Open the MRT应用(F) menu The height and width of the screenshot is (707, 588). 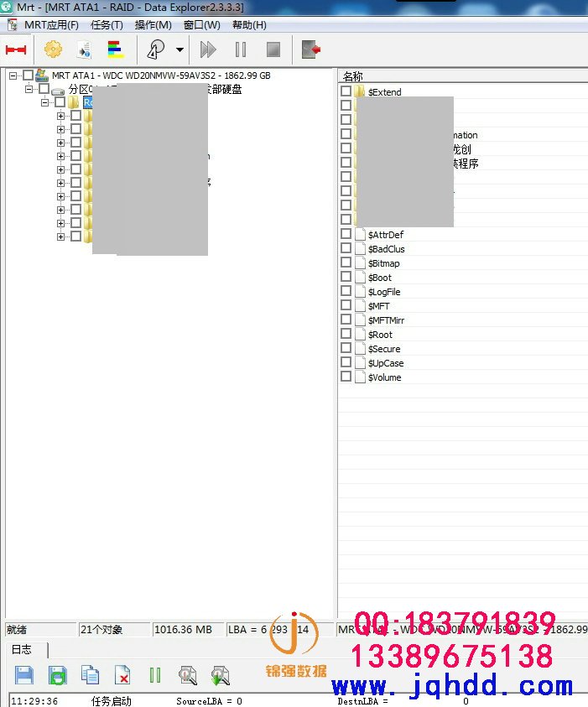(51, 25)
